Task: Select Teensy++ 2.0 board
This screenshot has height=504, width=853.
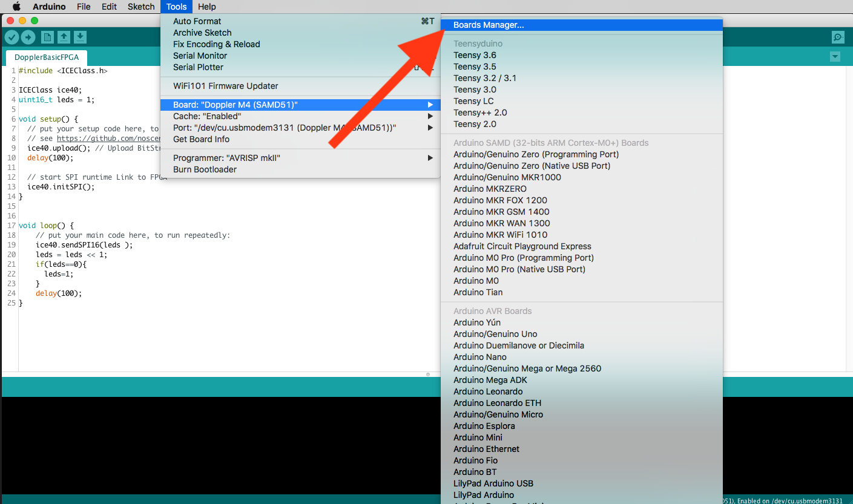Action: 582,113
